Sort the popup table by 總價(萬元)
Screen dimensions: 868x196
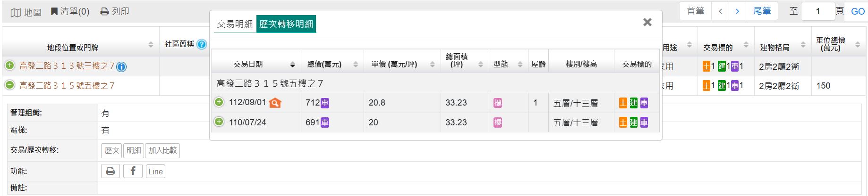(x=356, y=65)
